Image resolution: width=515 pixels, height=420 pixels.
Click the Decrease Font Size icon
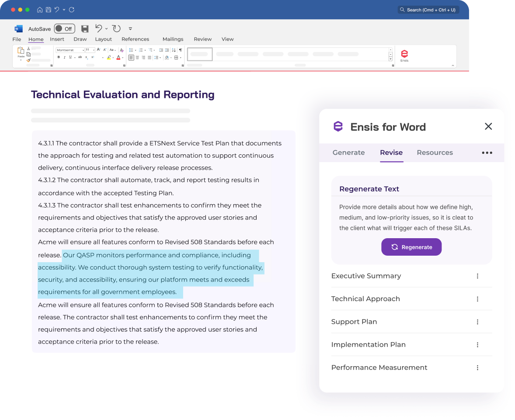tap(105, 50)
